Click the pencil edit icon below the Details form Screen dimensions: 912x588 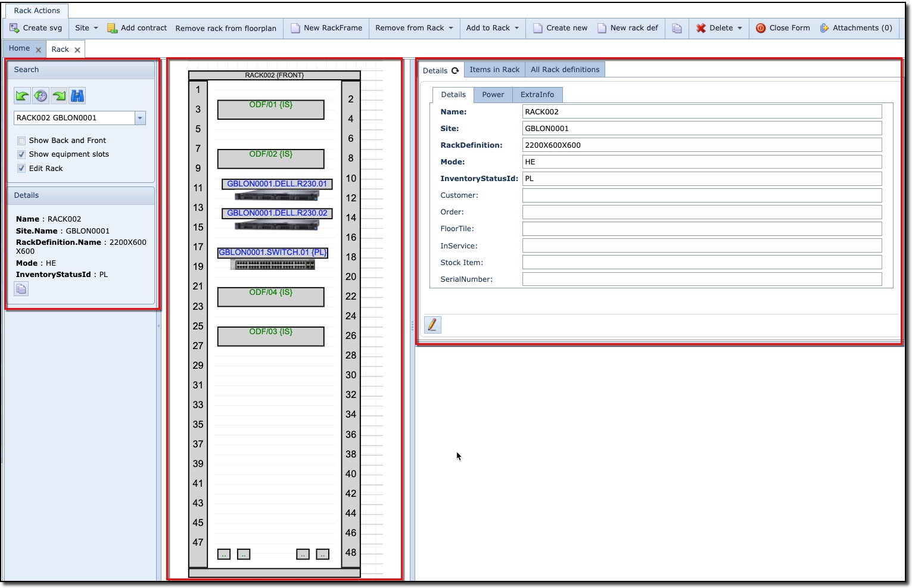point(433,325)
